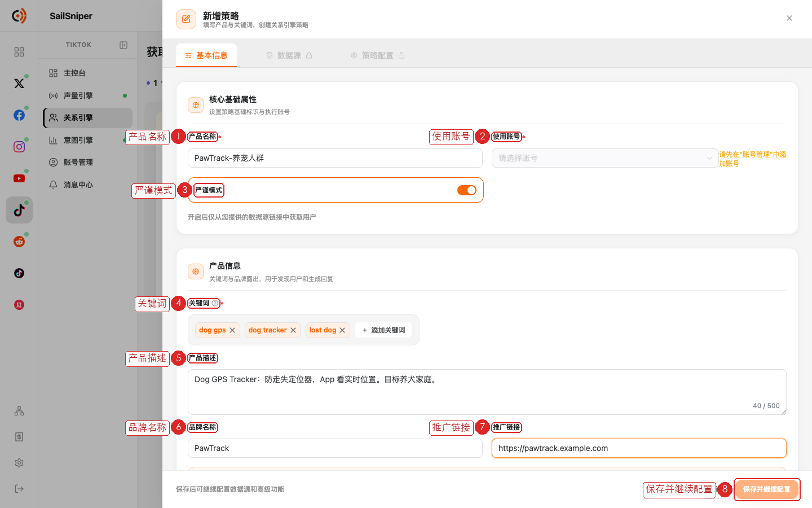Viewport: 812px width, 508px height.
Task: Remove the 'dog gps' keyword tag
Action: (x=232, y=330)
